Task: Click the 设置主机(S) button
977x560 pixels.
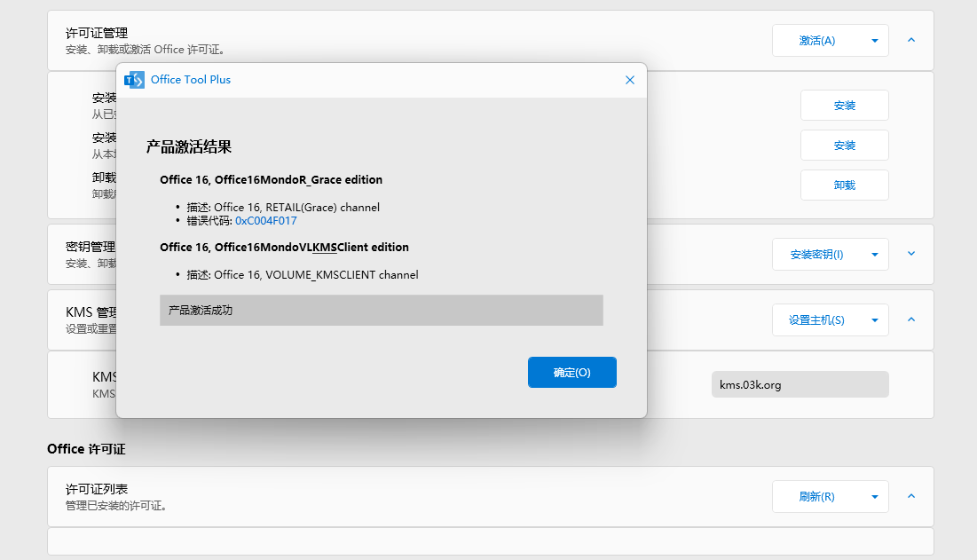Action: click(x=816, y=320)
